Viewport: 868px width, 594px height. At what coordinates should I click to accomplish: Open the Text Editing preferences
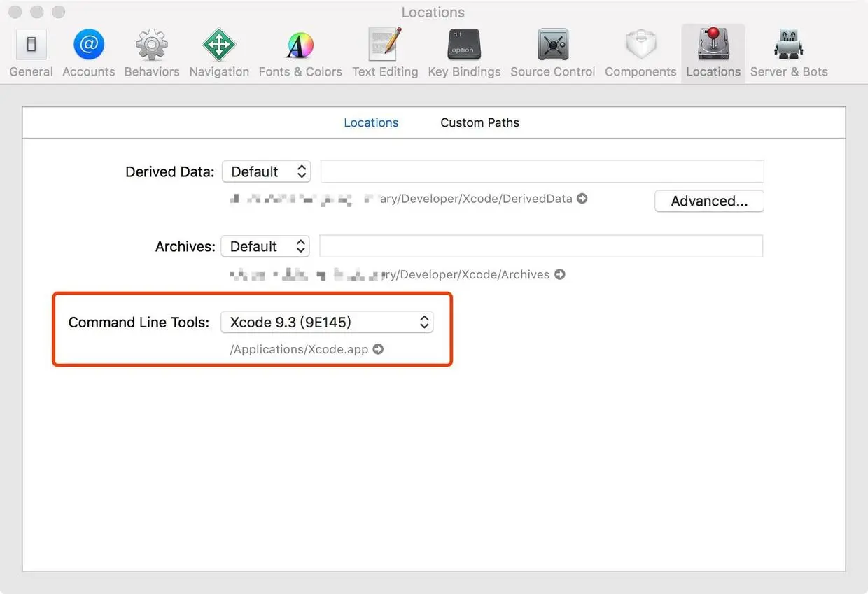[x=385, y=53]
